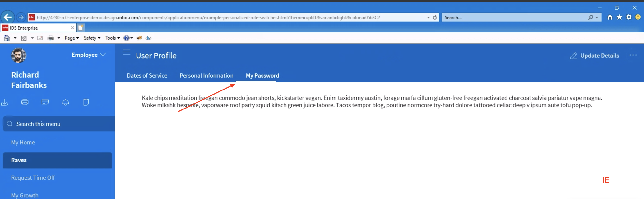
Task: Select the IDS Enterprise browser tab
Action: [x=38, y=27]
